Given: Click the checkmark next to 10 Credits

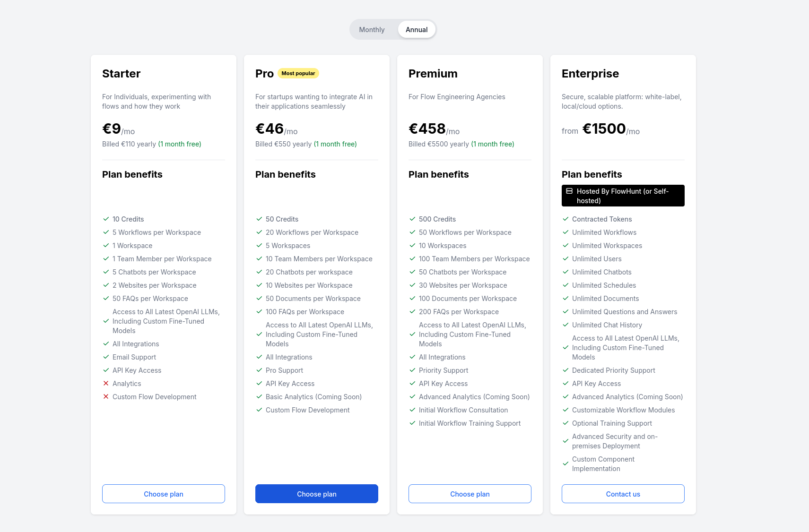Looking at the screenshot, I should tap(106, 219).
